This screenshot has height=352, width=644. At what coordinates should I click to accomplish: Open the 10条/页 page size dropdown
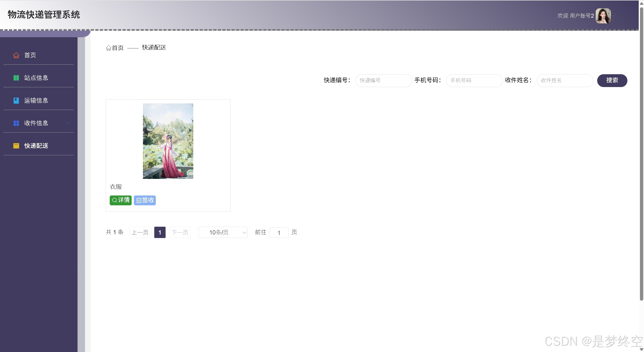pyautogui.click(x=223, y=232)
